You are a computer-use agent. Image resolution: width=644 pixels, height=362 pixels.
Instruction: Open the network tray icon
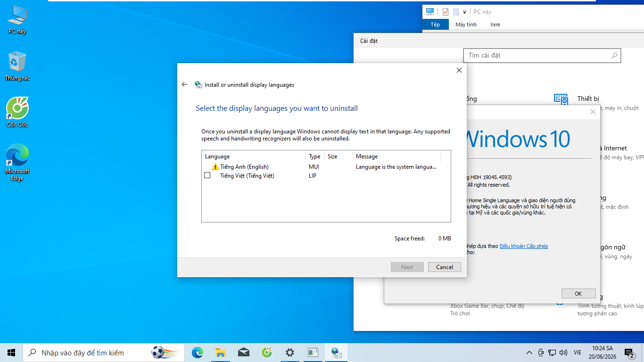click(x=552, y=353)
